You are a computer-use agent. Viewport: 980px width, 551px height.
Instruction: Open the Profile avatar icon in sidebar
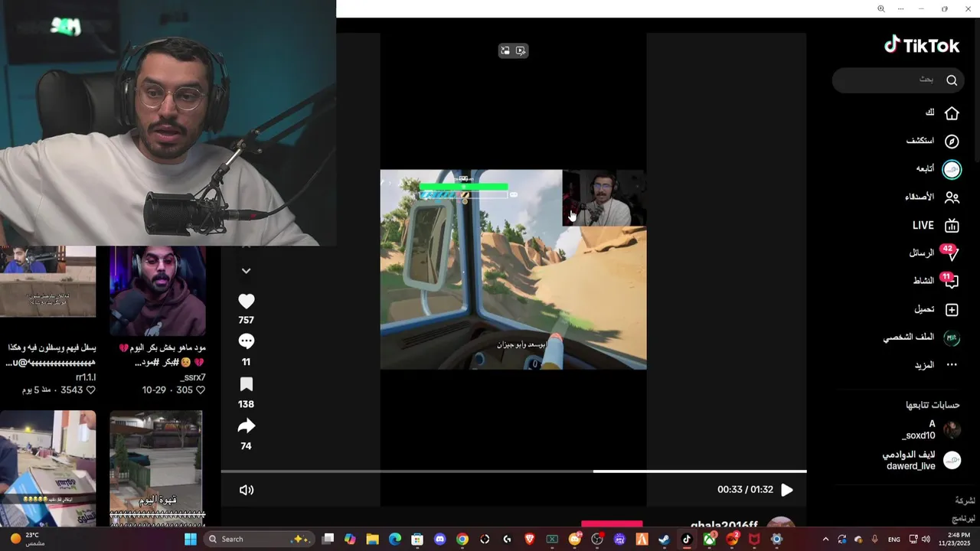pyautogui.click(x=952, y=337)
